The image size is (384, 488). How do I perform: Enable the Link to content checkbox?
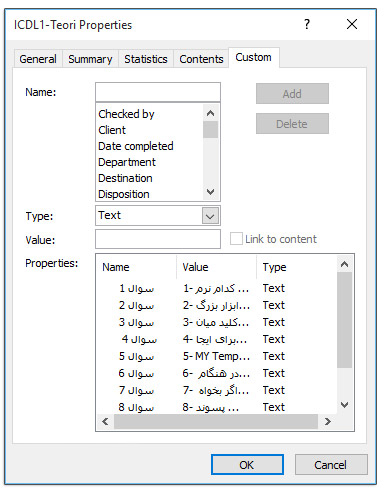tap(236, 239)
